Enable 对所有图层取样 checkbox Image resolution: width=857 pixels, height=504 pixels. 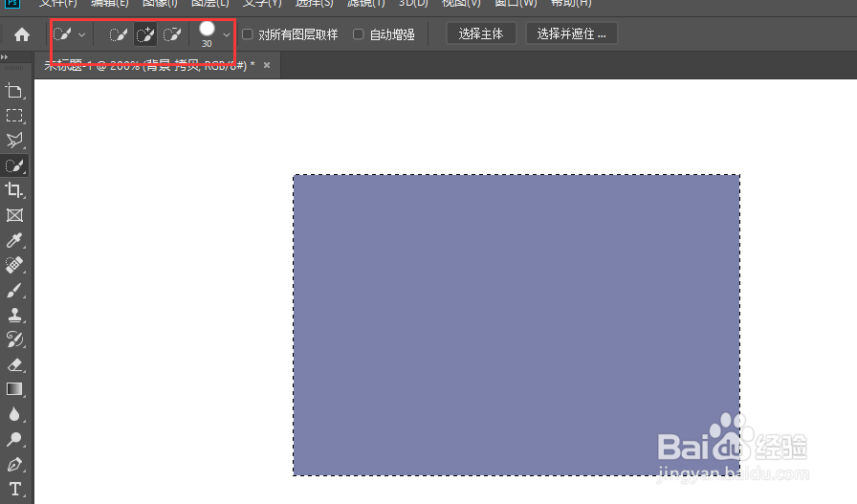click(x=248, y=34)
